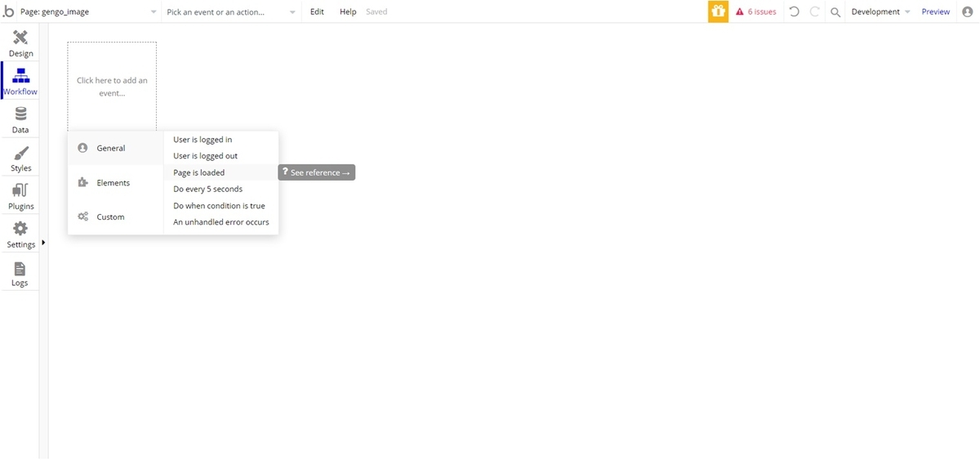The height and width of the screenshot is (460, 980).
Task: Choose Do when condition is true event
Action: tap(220, 206)
